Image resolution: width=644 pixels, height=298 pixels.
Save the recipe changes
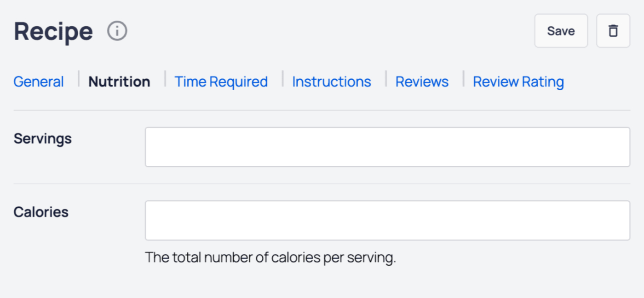click(561, 30)
